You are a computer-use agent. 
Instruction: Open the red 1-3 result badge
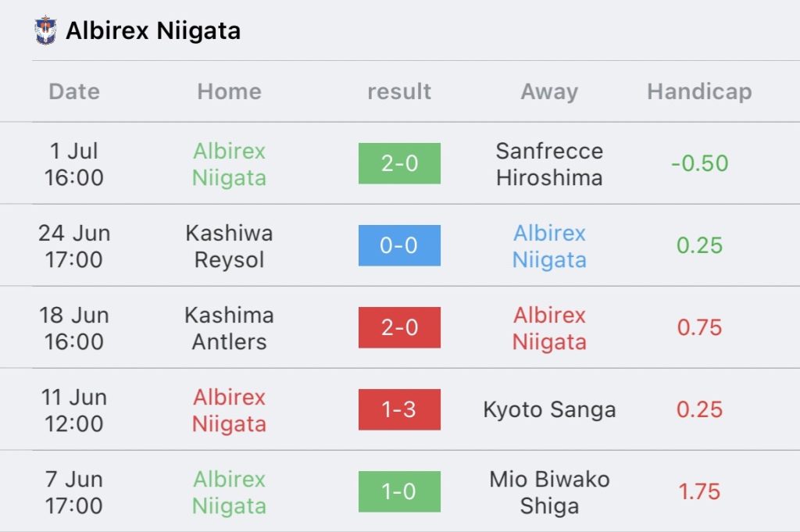point(399,409)
